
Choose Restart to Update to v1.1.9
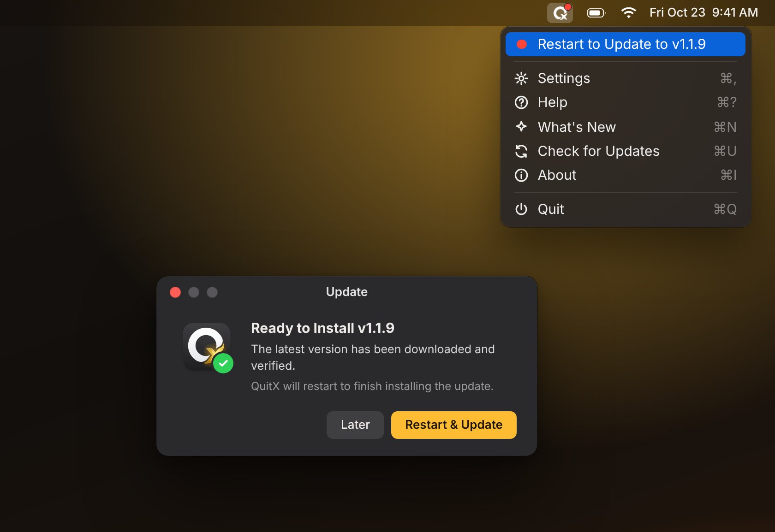click(x=626, y=44)
